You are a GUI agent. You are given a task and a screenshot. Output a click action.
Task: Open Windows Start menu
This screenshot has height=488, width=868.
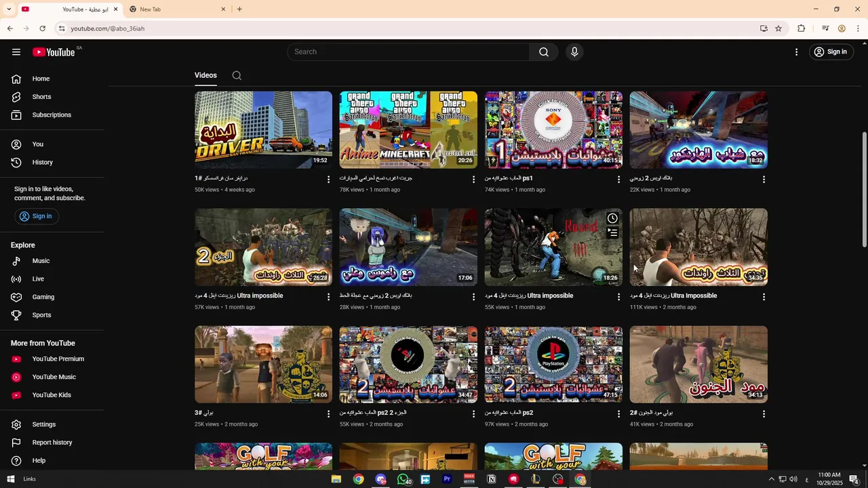tap(10, 479)
